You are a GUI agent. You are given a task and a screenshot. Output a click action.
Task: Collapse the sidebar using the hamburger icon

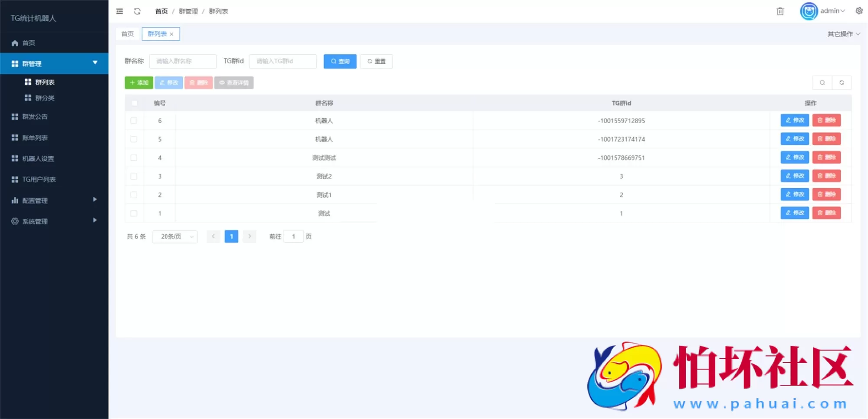(119, 11)
